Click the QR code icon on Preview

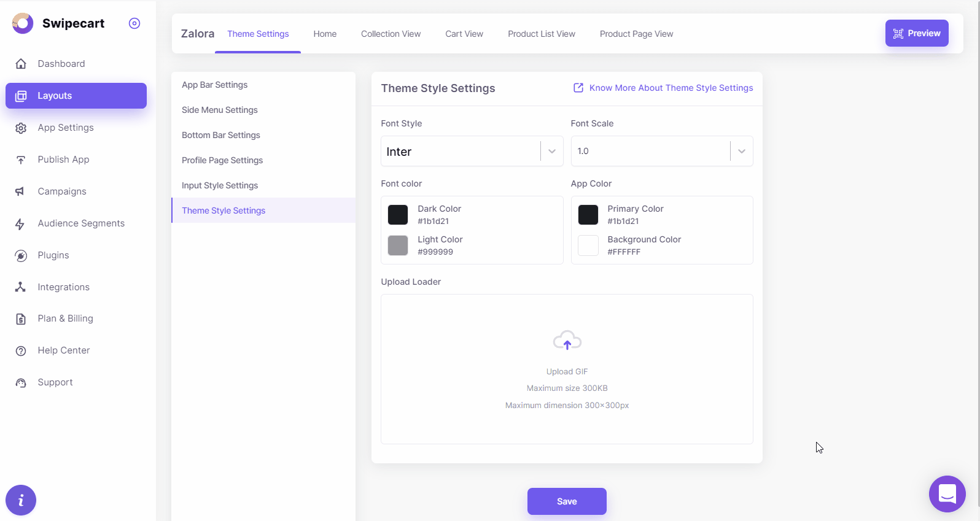click(898, 34)
